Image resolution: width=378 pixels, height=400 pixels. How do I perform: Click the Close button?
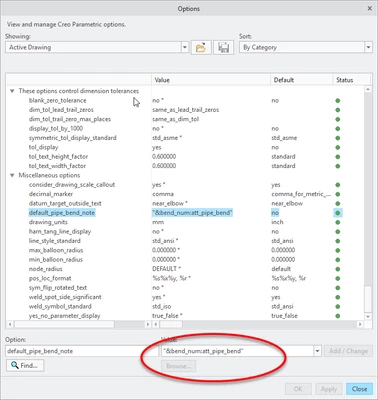pos(359,389)
